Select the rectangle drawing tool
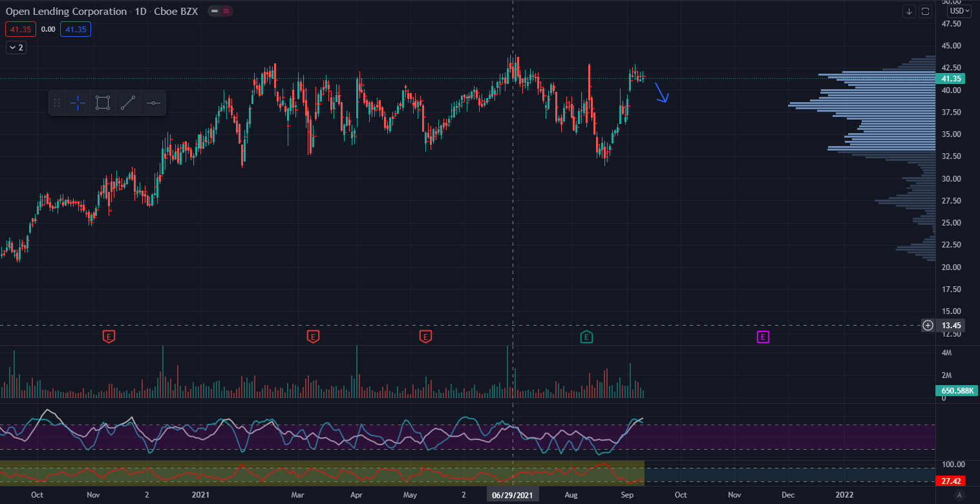Image resolution: width=980 pixels, height=504 pixels. (x=102, y=103)
